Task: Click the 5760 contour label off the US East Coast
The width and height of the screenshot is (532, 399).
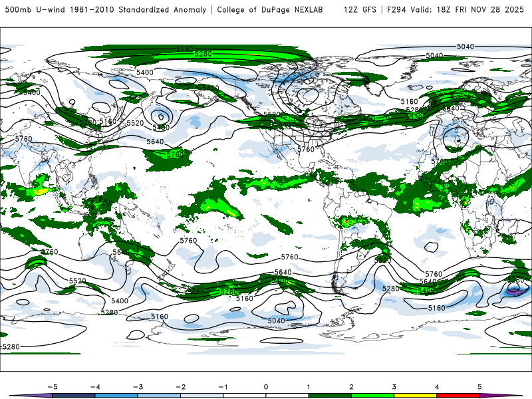Action: pos(306,149)
